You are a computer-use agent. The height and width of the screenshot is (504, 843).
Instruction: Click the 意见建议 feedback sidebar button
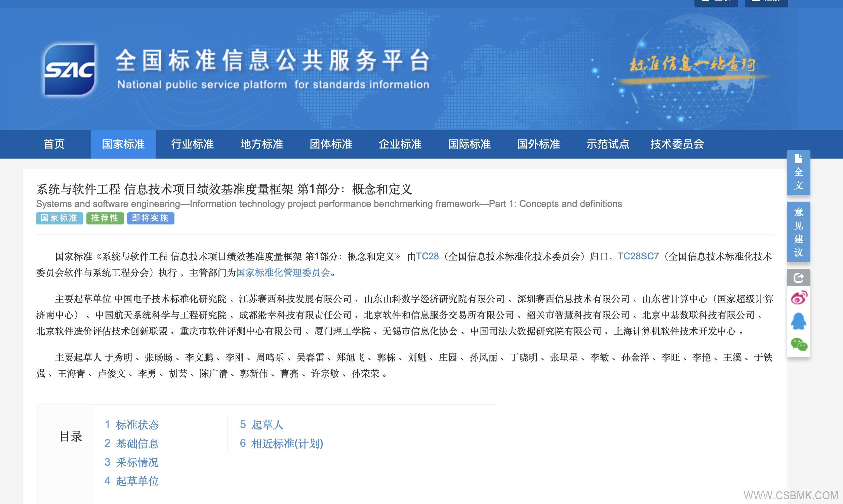tap(798, 232)
